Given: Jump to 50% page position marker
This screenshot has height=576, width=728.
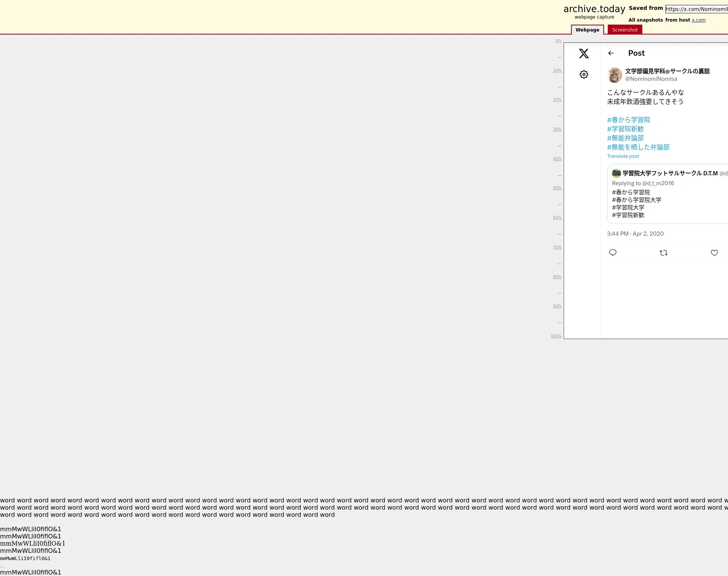Looking at the screenshot, I should tap(557, 188).
